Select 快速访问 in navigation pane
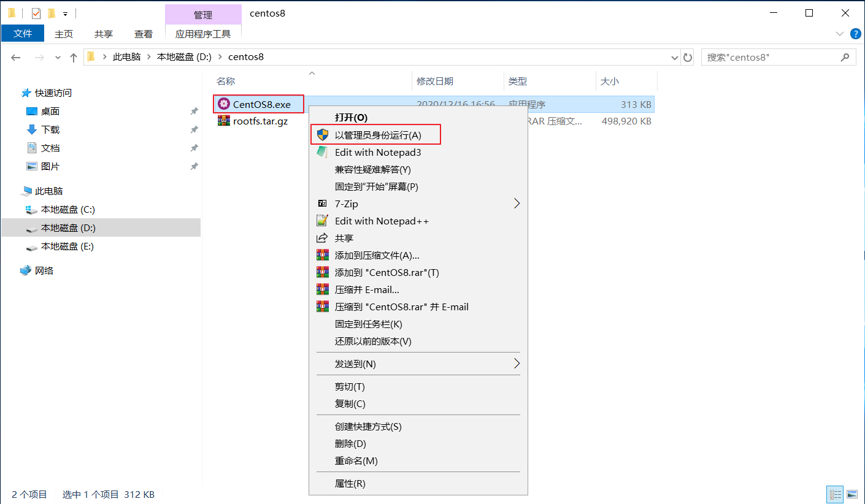Viewport: 865px width, 504px height. [53, 93]
